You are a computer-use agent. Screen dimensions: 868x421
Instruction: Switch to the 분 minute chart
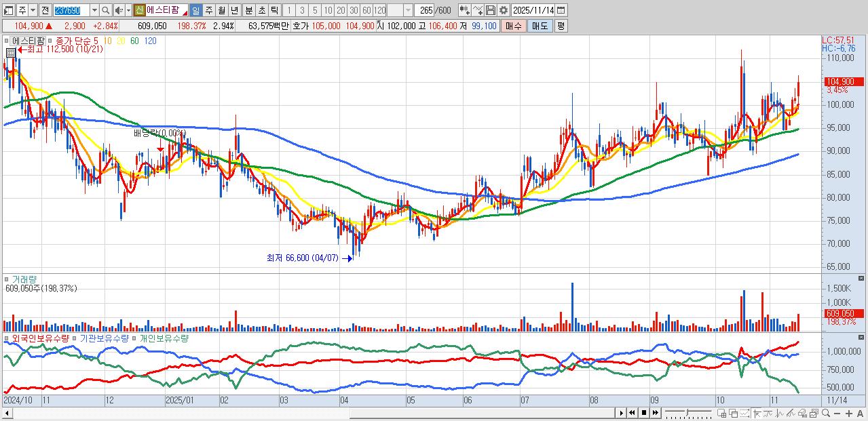tap(248, 10)
